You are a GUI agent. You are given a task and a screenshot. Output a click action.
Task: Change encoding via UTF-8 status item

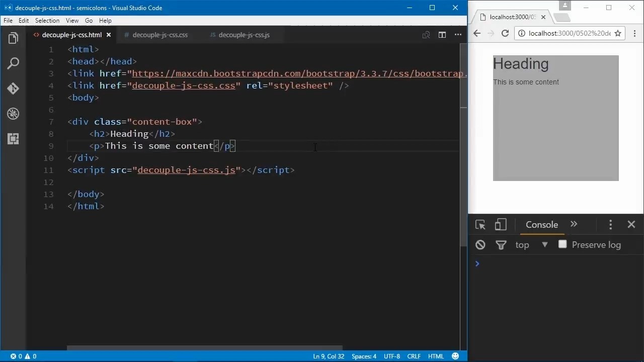392,356
